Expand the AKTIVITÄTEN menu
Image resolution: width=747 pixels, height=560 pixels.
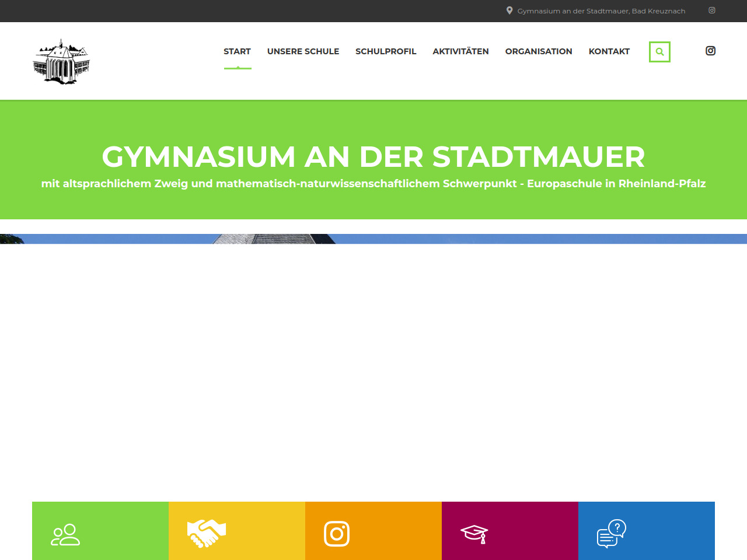460,51
